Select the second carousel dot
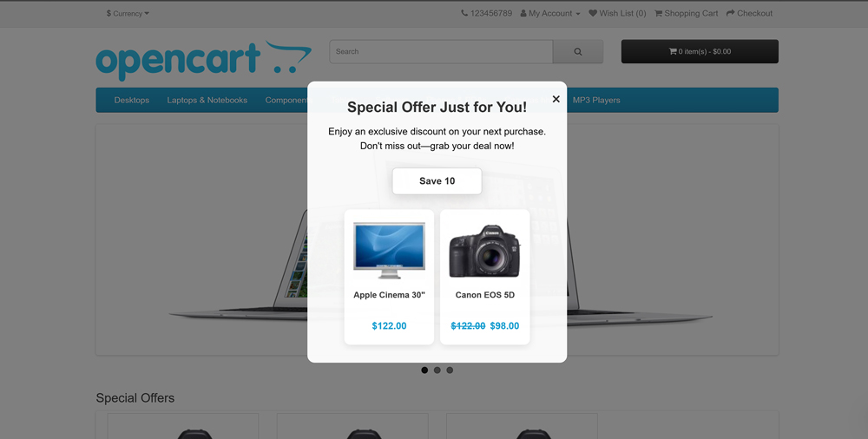 click(x=437, y=370)
